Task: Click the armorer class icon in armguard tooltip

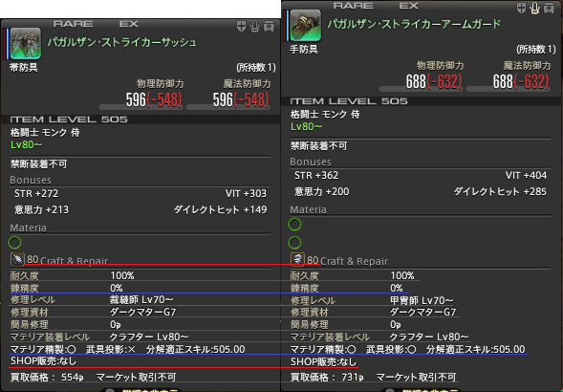Action: pos(297,259)
